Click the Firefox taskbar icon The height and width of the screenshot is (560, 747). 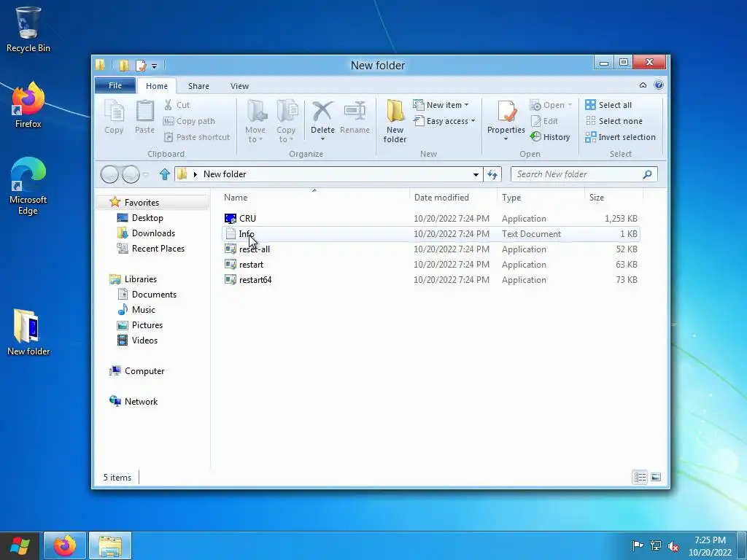tap(65, 545)
